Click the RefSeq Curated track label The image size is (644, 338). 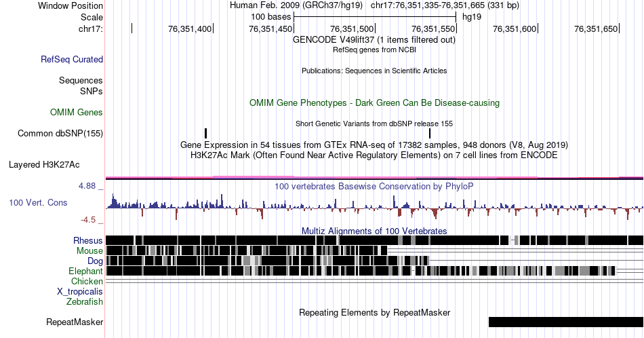(71, 59)
